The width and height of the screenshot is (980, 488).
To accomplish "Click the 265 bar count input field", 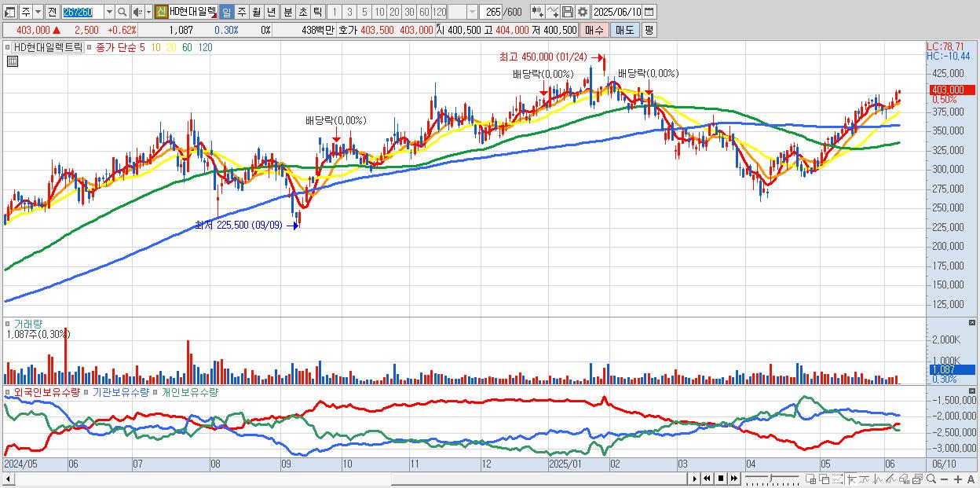I will (x=492, y=12).
